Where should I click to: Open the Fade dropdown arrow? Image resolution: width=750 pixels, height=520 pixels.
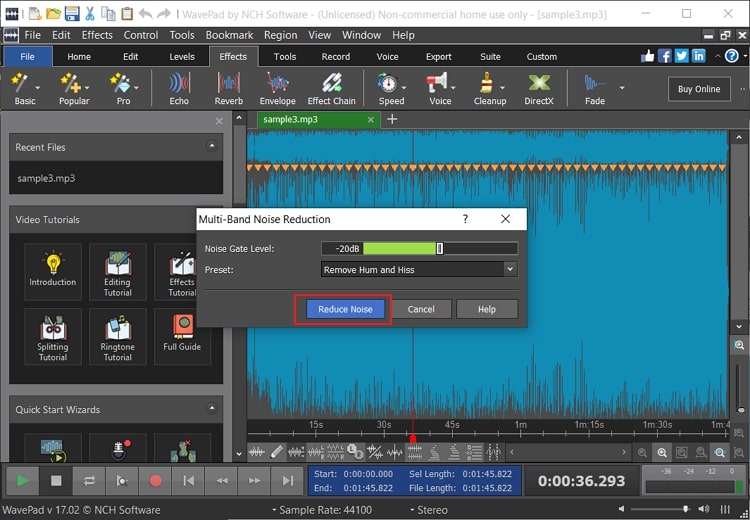(x=622, y=88)
